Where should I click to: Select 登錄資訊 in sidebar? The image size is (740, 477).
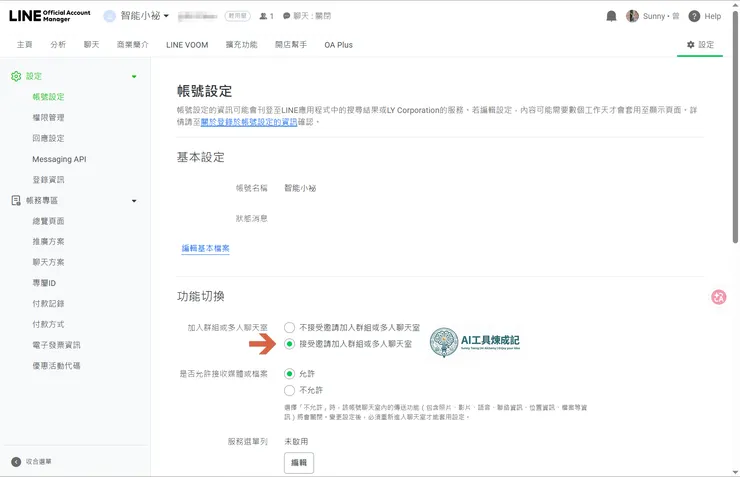click(48, 180)
